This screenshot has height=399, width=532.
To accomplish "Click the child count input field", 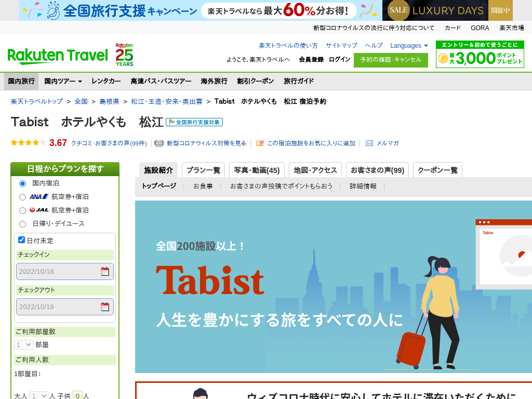I will [x=78, y=395].
